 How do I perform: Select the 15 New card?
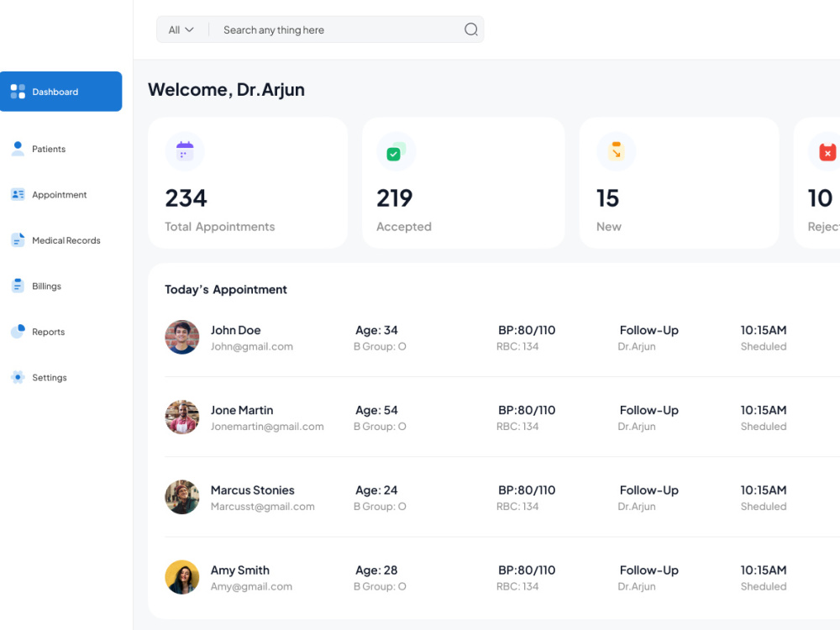tap(680, 182)
